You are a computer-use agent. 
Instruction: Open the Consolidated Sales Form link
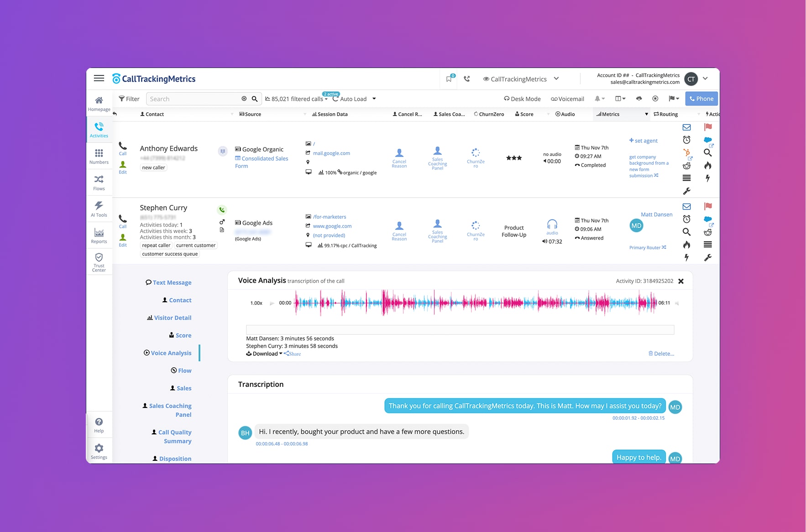click(x=262, y=162)
